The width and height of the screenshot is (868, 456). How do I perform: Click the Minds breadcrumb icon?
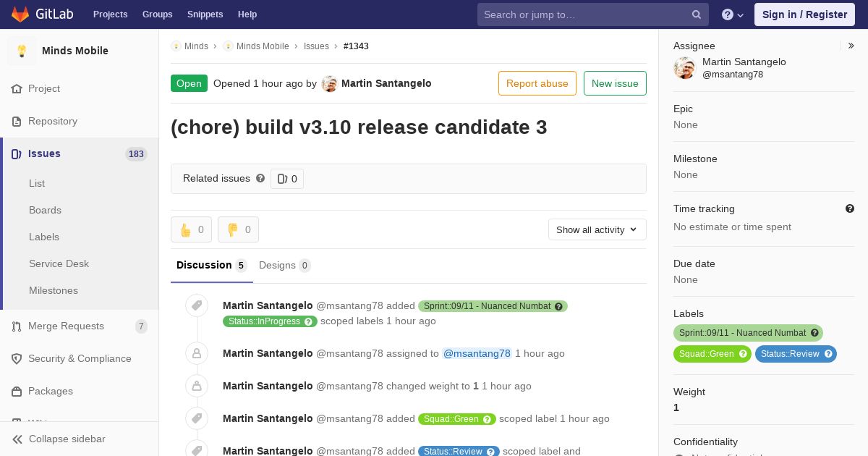(x=176, y=46)
